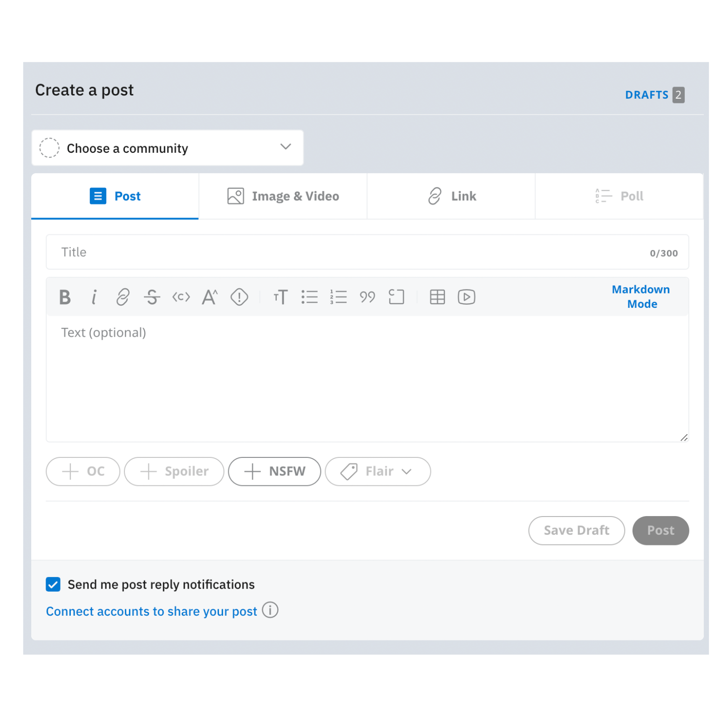728x728 pixels.
Task: Insert a quote block
Action: tap(367, 297)
